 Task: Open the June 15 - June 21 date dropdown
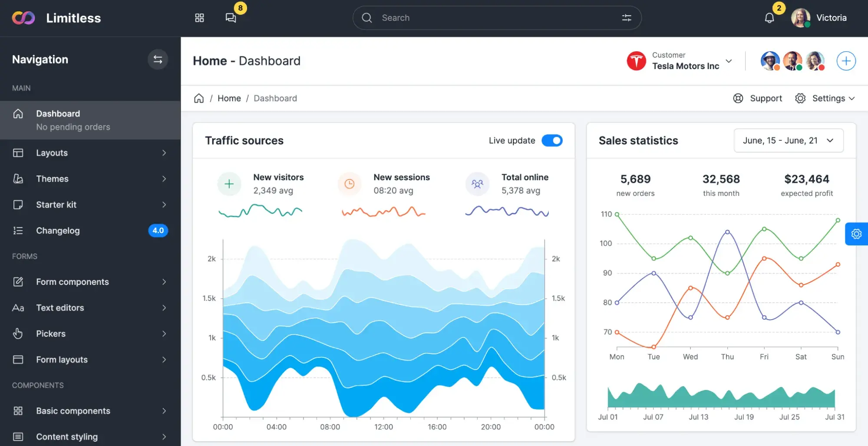pyautogui.click(x=788, y=141)
